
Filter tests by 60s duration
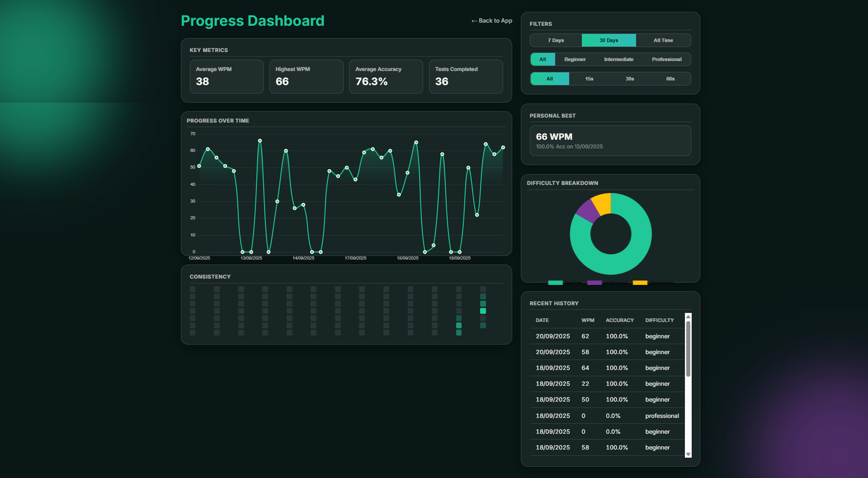[x=670, y=79]
